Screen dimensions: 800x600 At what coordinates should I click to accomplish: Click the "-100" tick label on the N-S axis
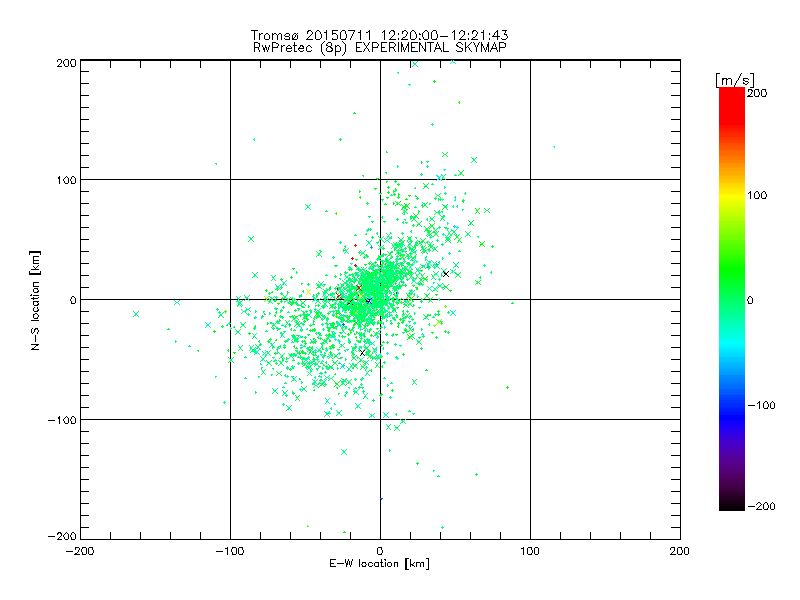click(x=62, y=420)
